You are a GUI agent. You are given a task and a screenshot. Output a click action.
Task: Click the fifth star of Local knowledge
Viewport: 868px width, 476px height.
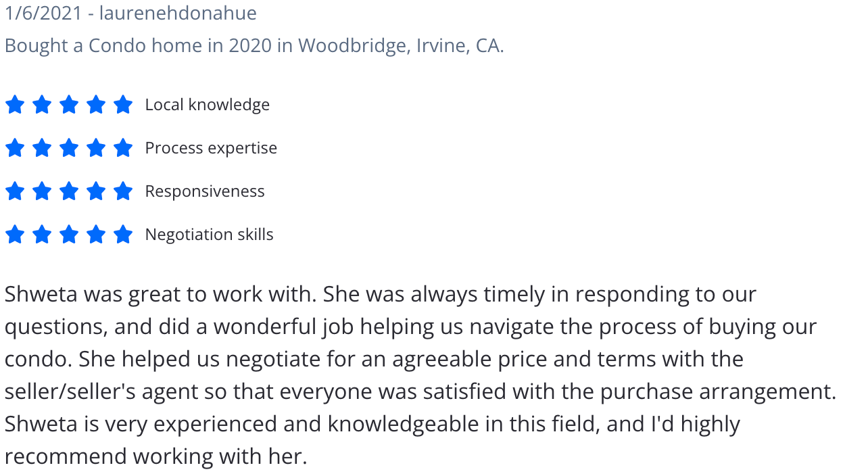[x=123, y=105]
